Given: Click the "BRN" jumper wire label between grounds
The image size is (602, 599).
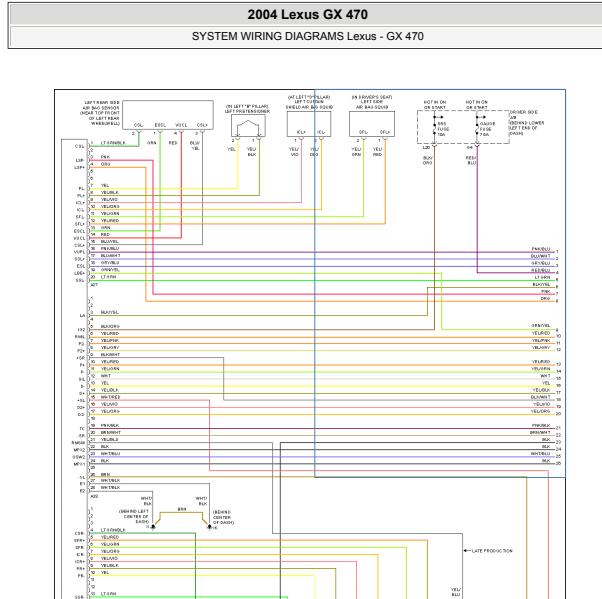Looking at the screenshot, I should pyautogui.click(x=182, y=509).
